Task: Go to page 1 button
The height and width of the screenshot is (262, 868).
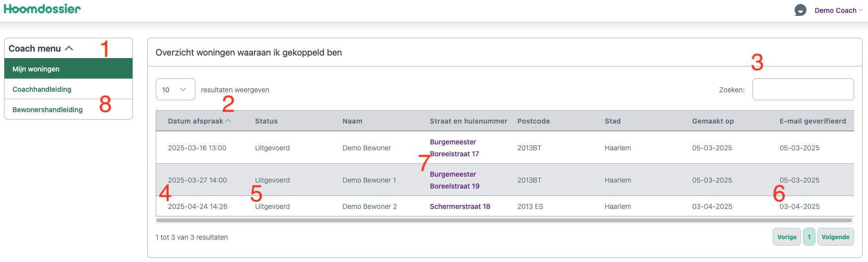Action: point(809,237)
